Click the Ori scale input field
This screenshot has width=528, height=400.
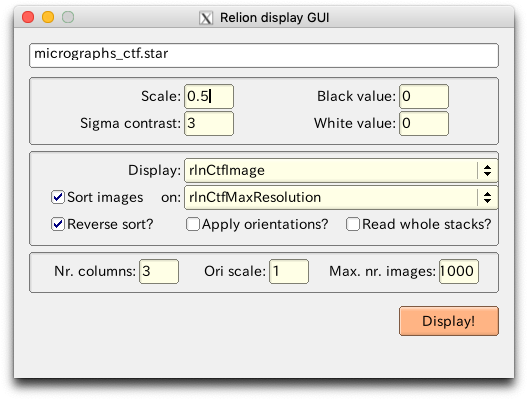289,271
